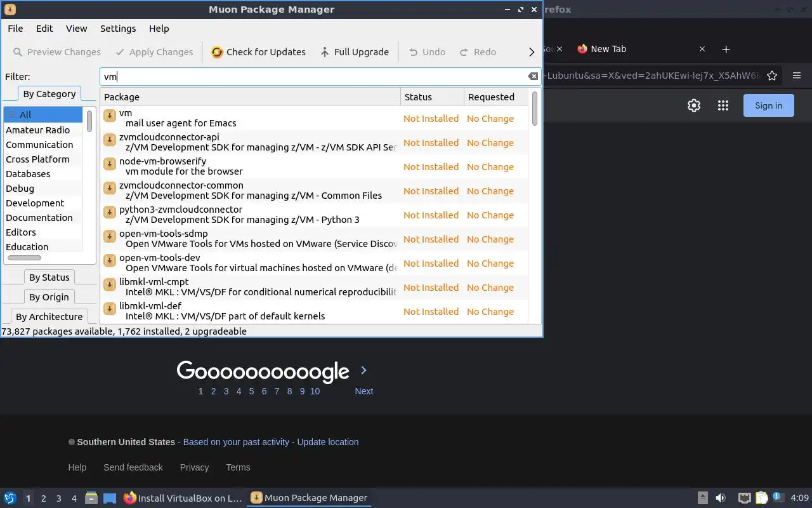812x508 pixels.
Task: Click the package icon of libmkl-vml-def
Action: (x=110, y=309)
